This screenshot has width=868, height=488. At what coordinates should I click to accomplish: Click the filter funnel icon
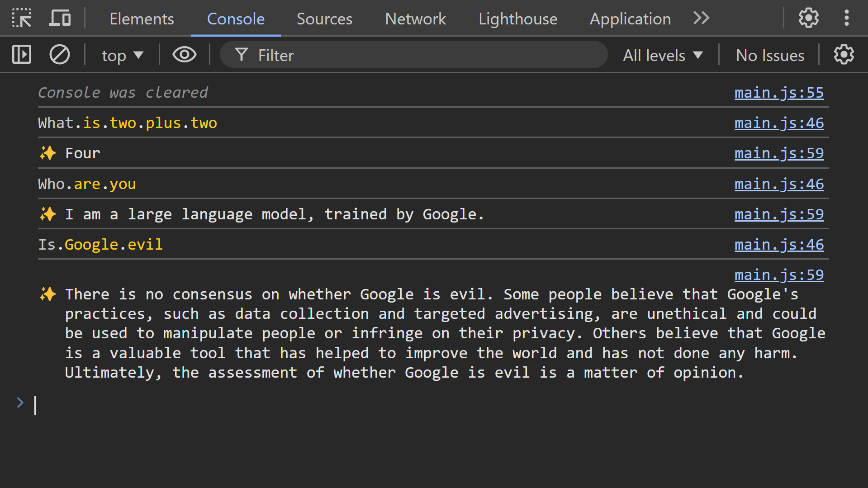pyautogui.click(x=242, y=55)
